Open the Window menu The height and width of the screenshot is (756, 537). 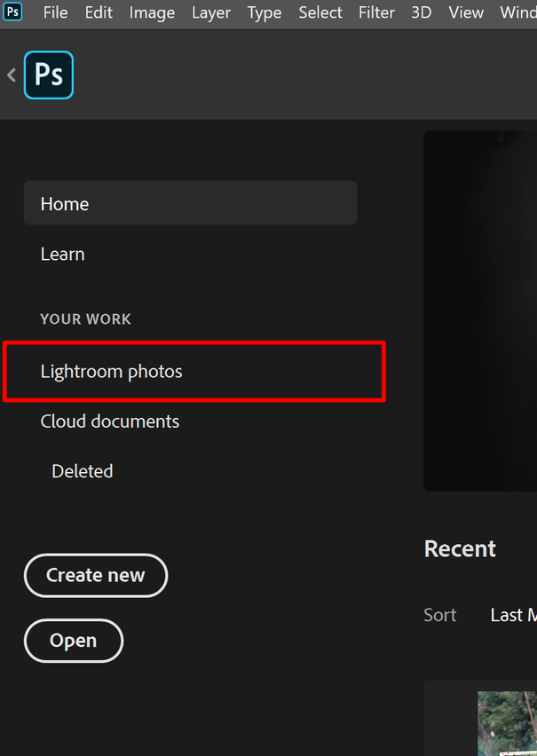click(518, 12)
